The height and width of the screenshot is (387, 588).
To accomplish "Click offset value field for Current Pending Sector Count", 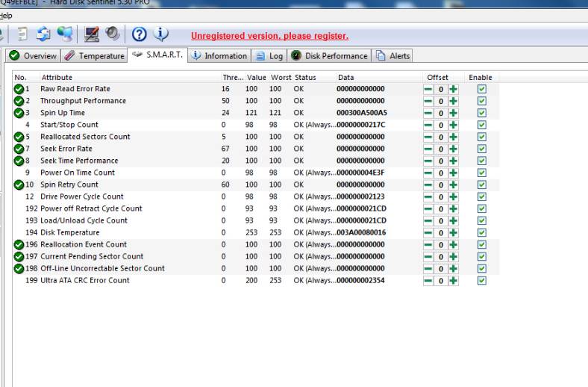I will coord(441,257).
